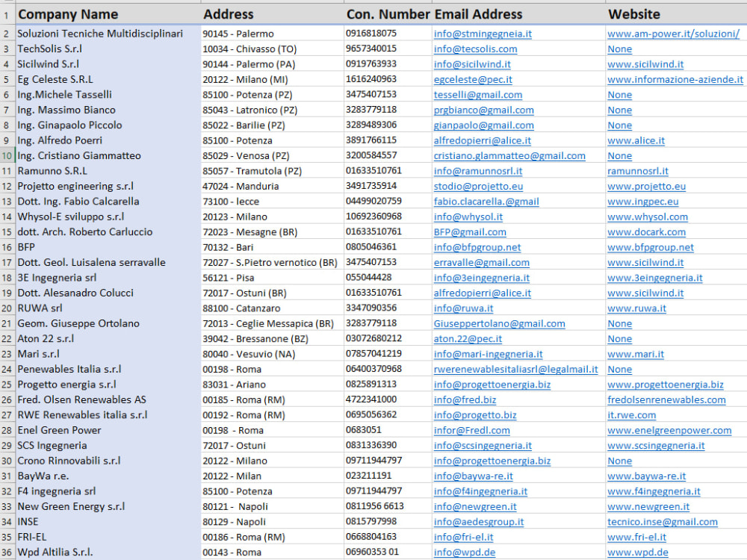Image resolution: width=747 pixels, height=560 pixels.
Task: Open the BFP@gmail.com email link
Action: 470,232
